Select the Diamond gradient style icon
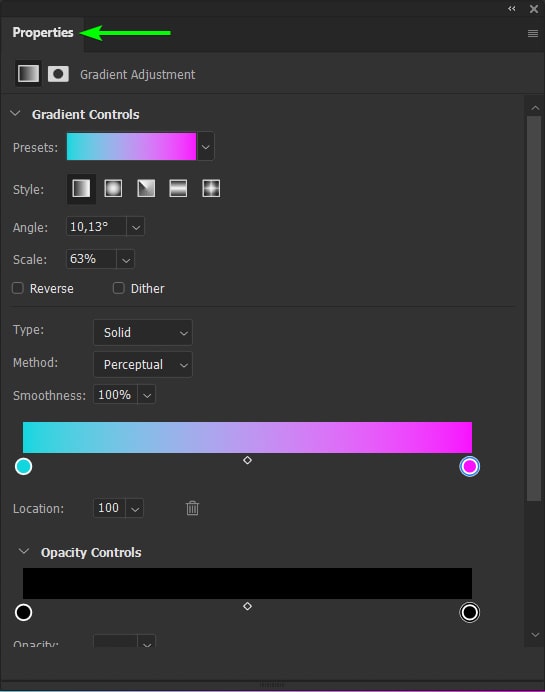Screen dimensions: 545x692 [x=211, y=188]
